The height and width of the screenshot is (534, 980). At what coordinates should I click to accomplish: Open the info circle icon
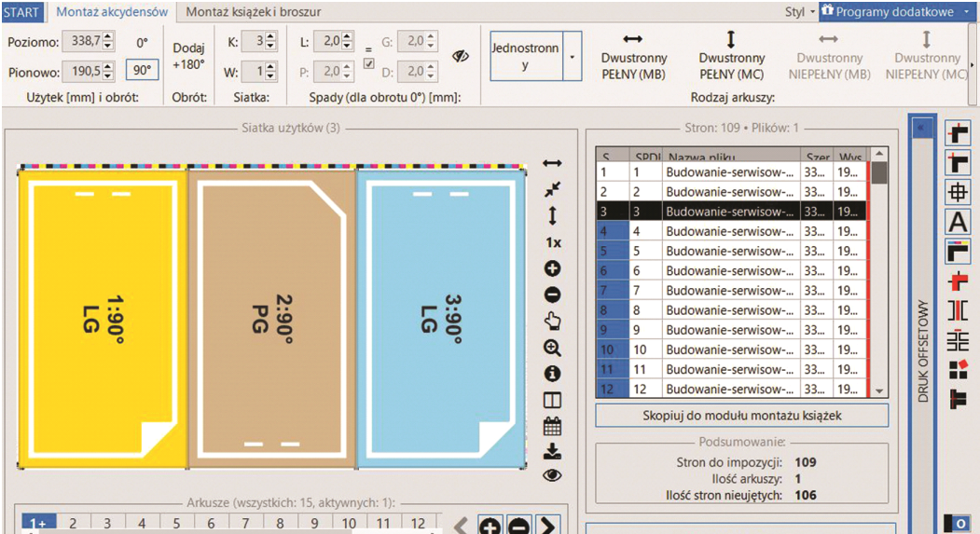pyautogui.click(x=553, y=374)
